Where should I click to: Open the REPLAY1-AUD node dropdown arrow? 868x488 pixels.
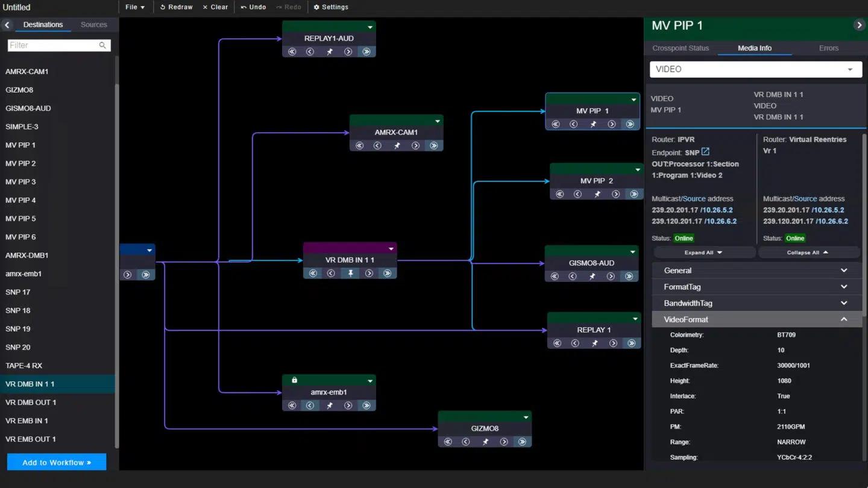tap(370, 27)
